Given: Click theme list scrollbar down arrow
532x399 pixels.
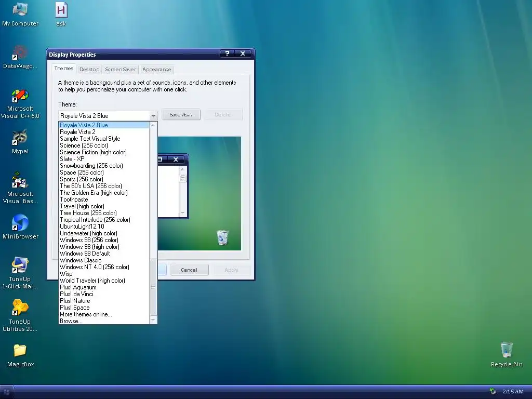Looking at the screenshot, I should pos(153,320).
